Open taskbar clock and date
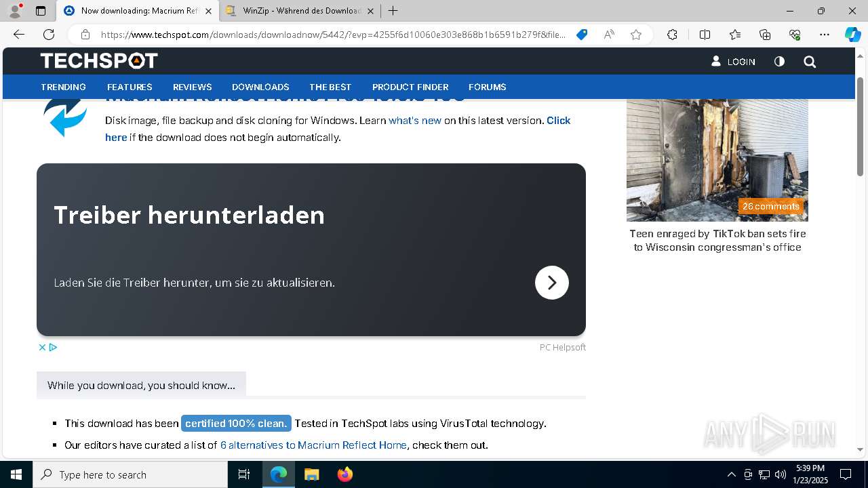 tap(810, 474)
